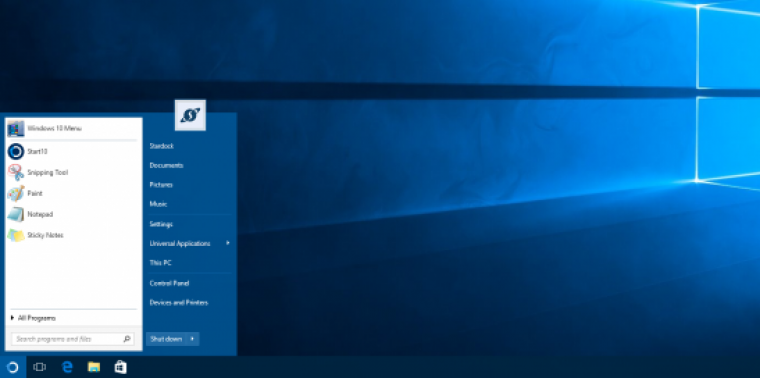Launch Start10 from its circular icon
The image size is (760, 380).
click(16, 152)
